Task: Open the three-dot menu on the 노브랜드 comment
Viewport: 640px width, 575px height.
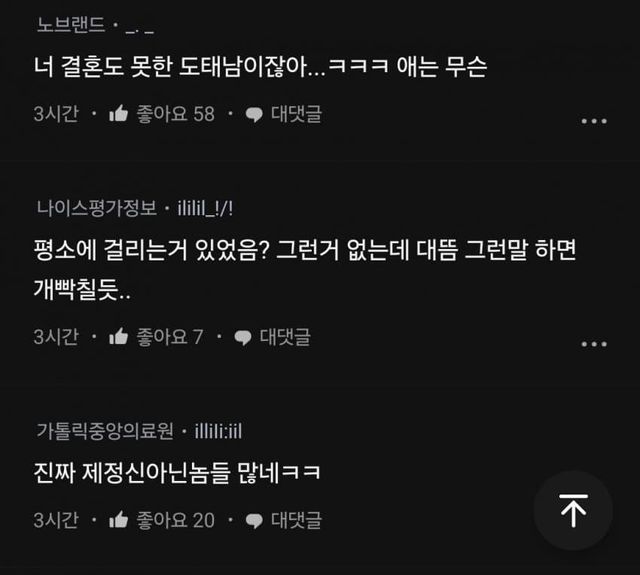Action: (594, 121)
